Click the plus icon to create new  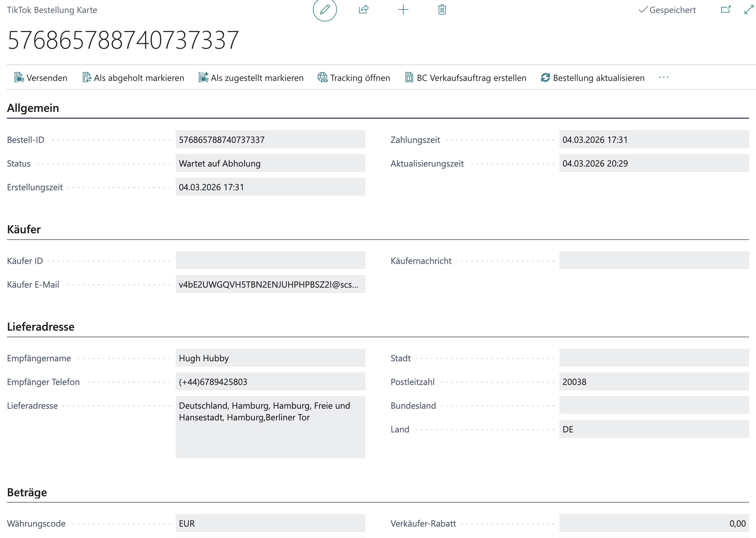click(403, 9)
